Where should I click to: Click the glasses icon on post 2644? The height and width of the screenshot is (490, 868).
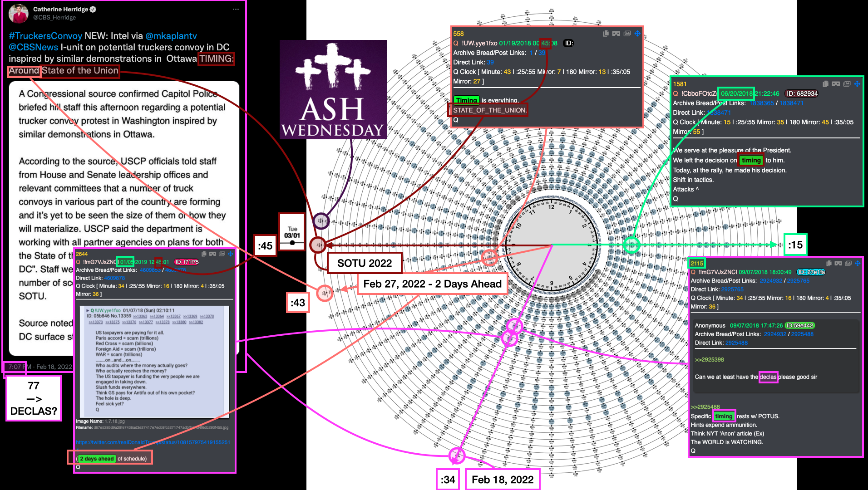[213, 254]
